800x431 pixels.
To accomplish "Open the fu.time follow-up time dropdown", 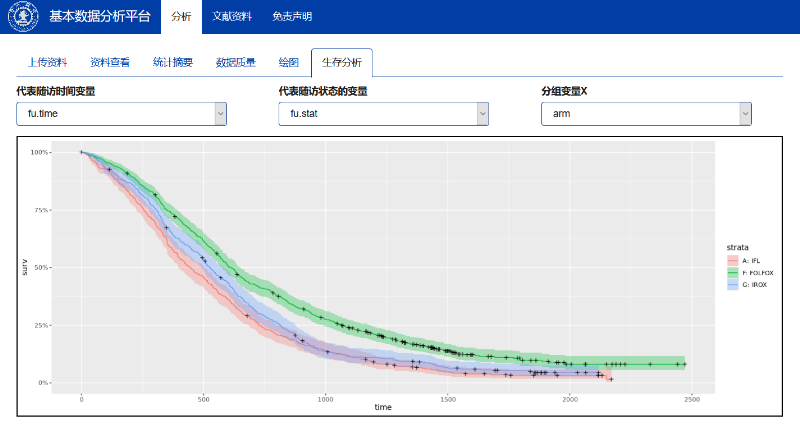I will pyautogui.click(x=121, y=115).
